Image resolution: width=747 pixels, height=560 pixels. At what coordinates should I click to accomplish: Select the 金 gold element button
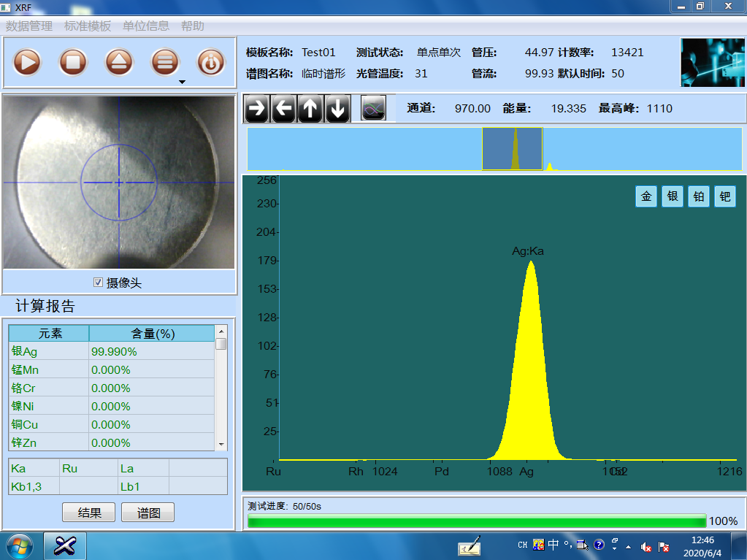pyautogui.click(x=646, y=196)
